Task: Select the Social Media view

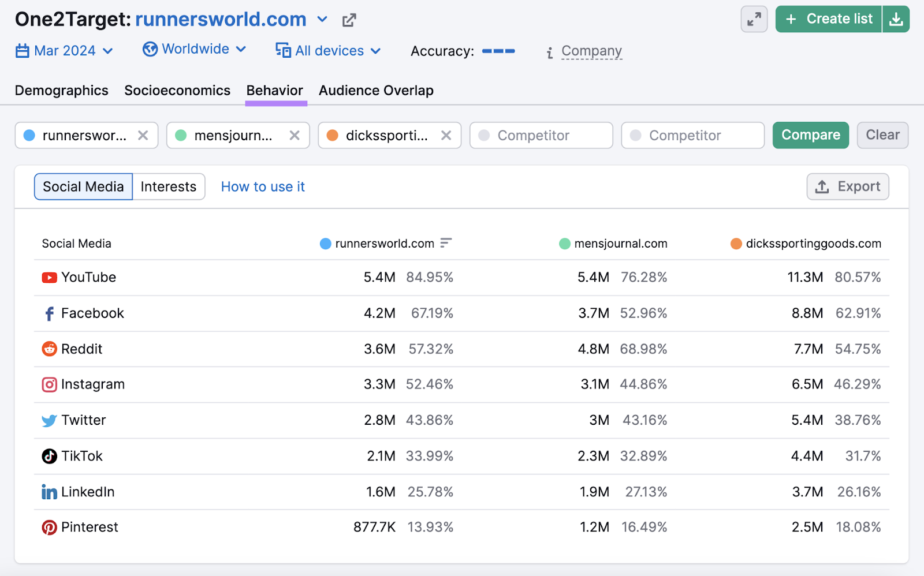Action: 83,186
